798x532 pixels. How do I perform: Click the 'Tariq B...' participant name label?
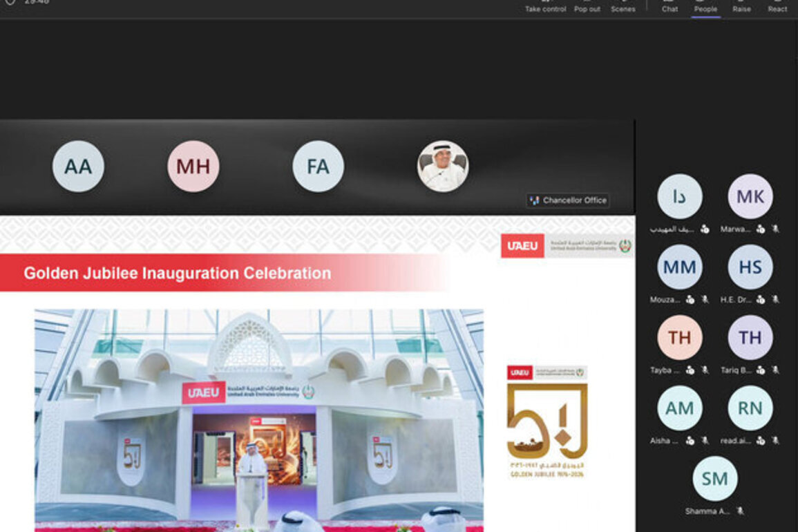click(x=736, y=370)
